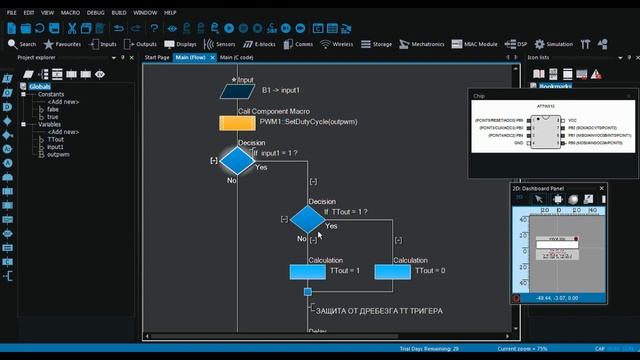Open the Mechatronics component dropdown
Image resolution: width=640 pixels, height=360 pixels.
coord(422,44)
